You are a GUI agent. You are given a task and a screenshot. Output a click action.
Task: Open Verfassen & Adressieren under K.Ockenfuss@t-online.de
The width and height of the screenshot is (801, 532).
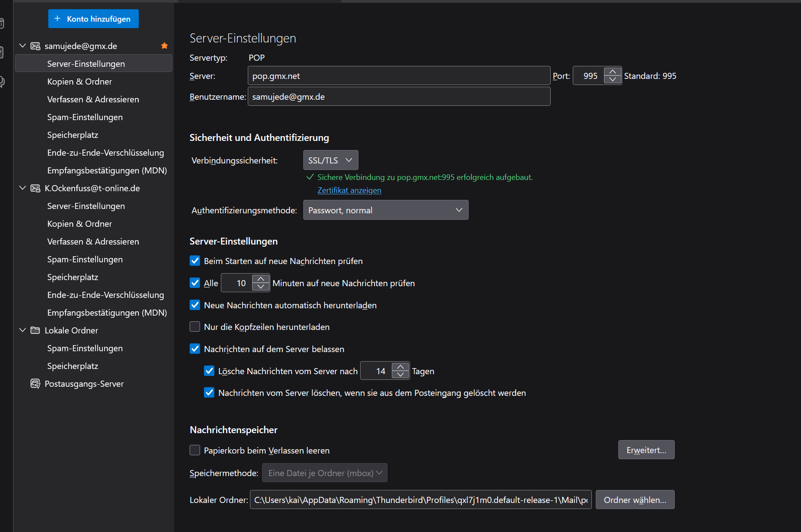(93, 241)
